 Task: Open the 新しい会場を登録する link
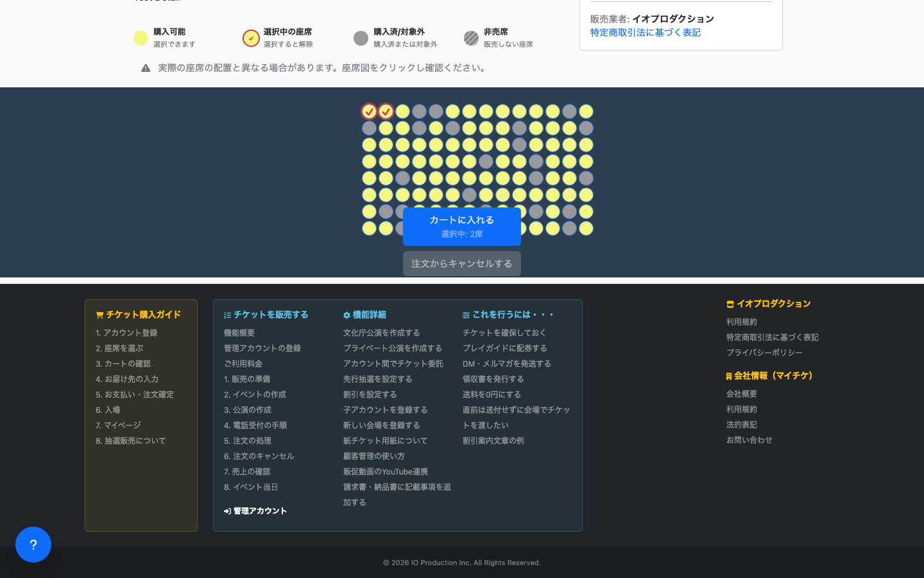pos(382,425)
